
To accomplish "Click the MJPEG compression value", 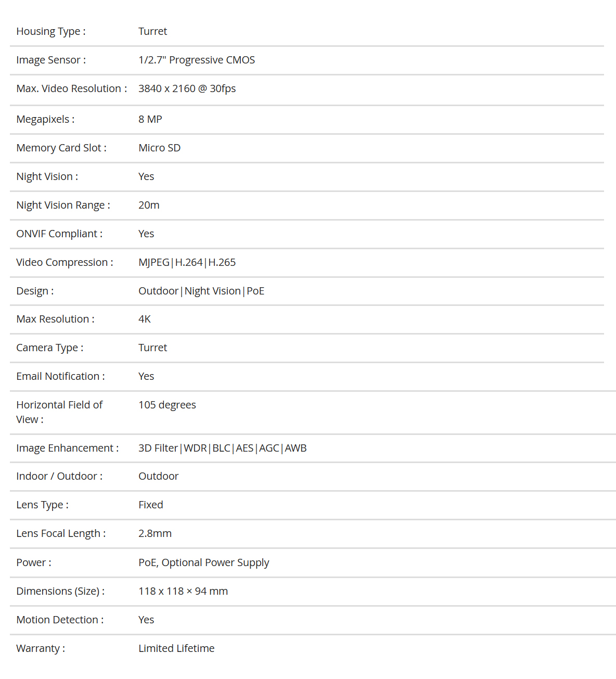I will (x=154, y=262).
